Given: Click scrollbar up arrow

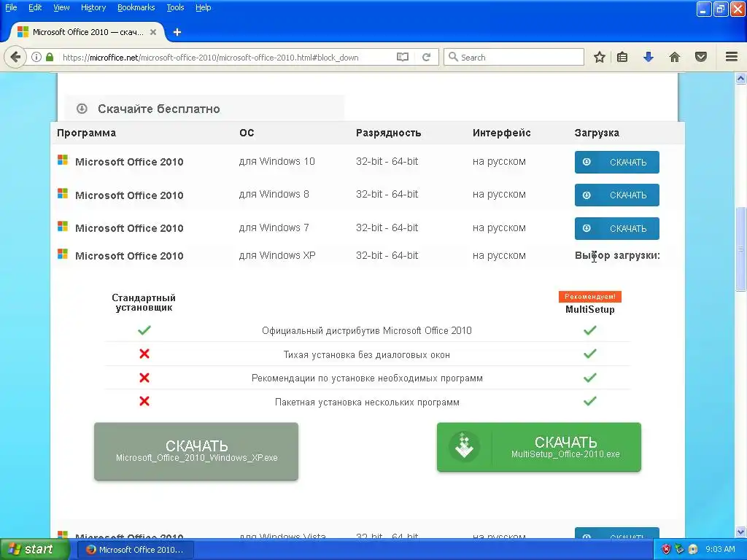Looking at the screenshot, I should [x=741, y=79].
